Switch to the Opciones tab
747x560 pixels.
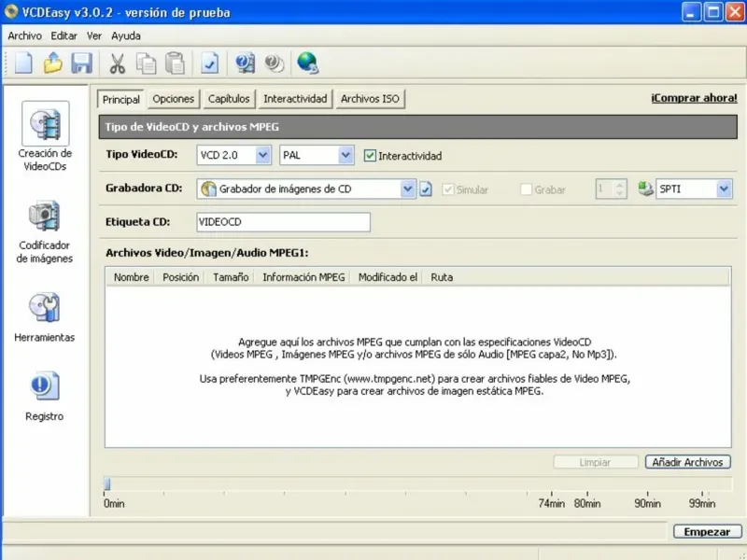174,99
